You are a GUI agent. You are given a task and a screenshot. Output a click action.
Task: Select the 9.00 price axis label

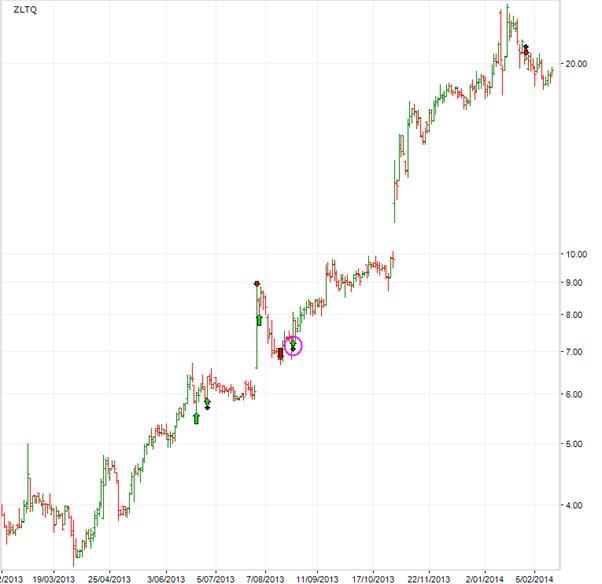(x=574, y=283)
